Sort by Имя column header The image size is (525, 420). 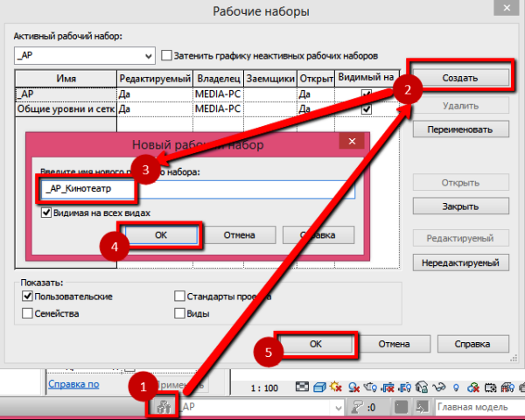tap(66, 79)
